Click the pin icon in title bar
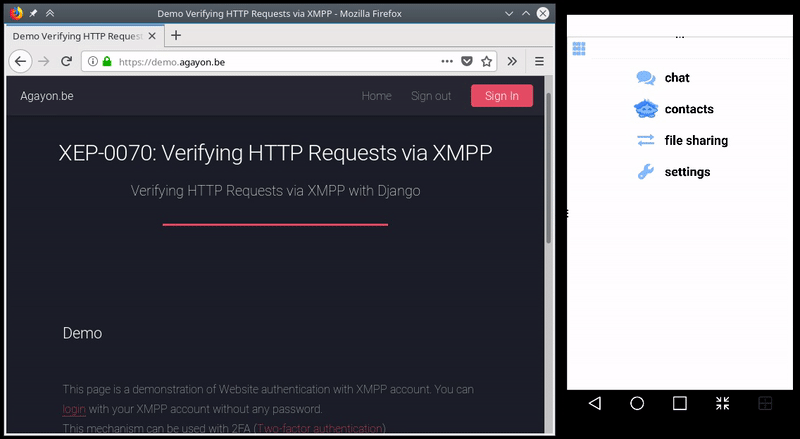The height and width of the screenshot is (439, 800). click(x=33, y=13)
